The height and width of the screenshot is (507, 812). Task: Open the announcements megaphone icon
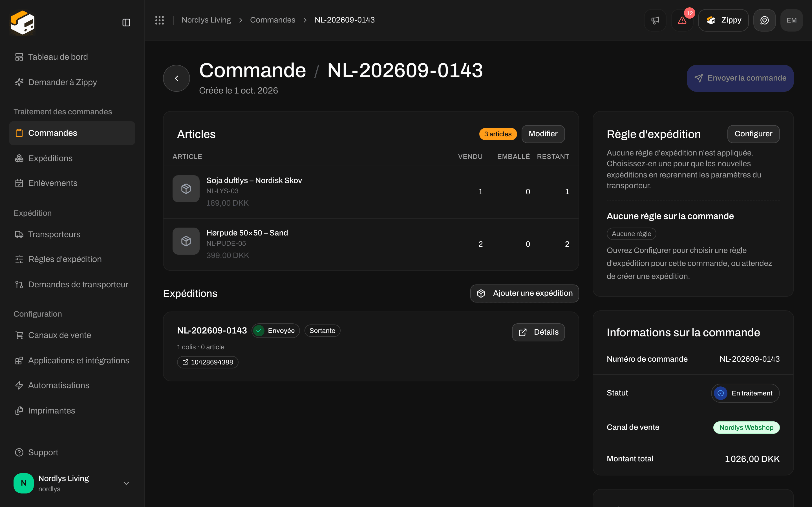tap(655, 20)
